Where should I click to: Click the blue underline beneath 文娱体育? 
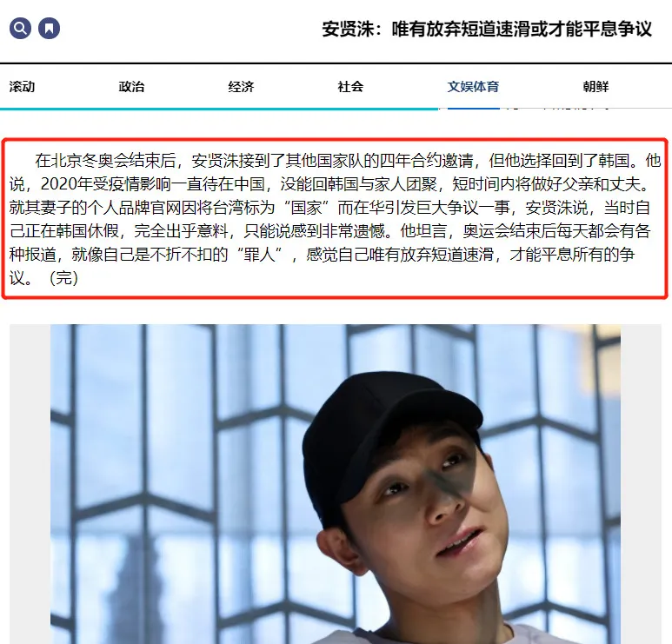point(474,109)
